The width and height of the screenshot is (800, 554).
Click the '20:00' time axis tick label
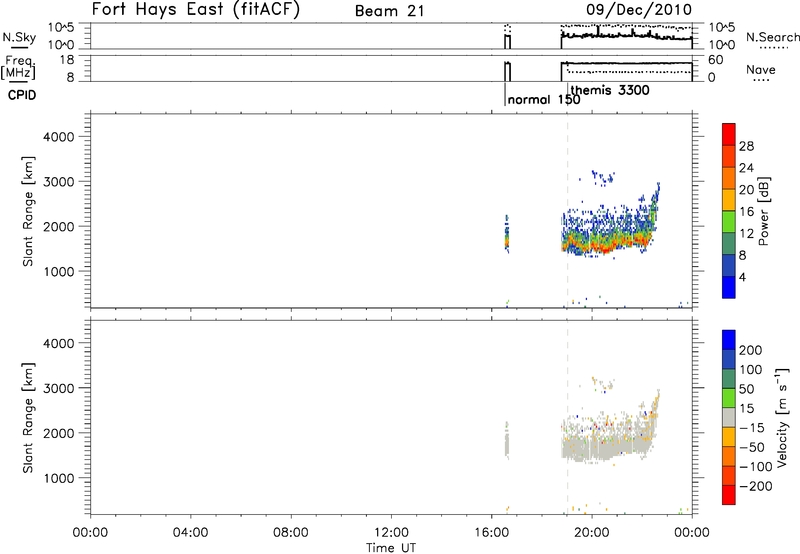(x=592, y=533)
